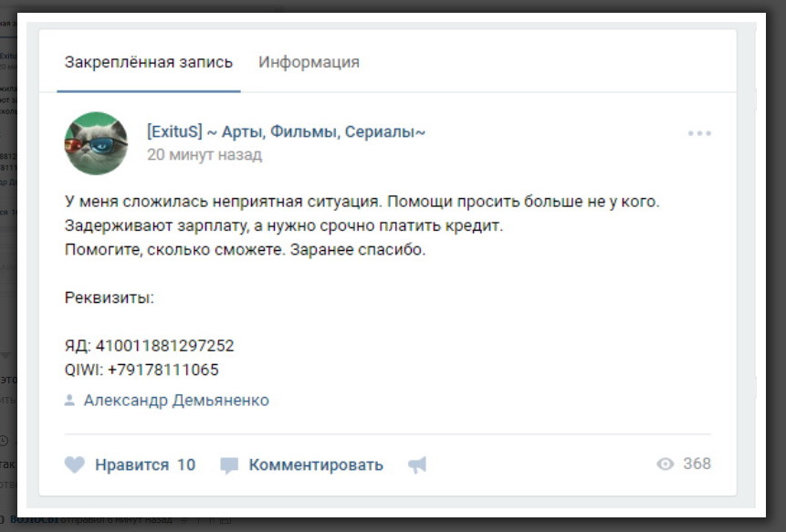786x532 pixels.
Task: Click the eye views icon
Action: [665, 464]
